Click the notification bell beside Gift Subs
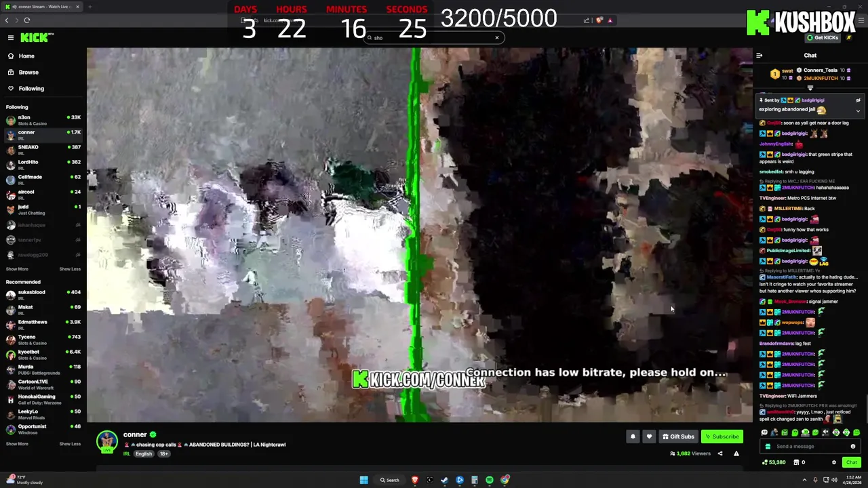This screenshot has width=868, height=488. tap(633, 436)
